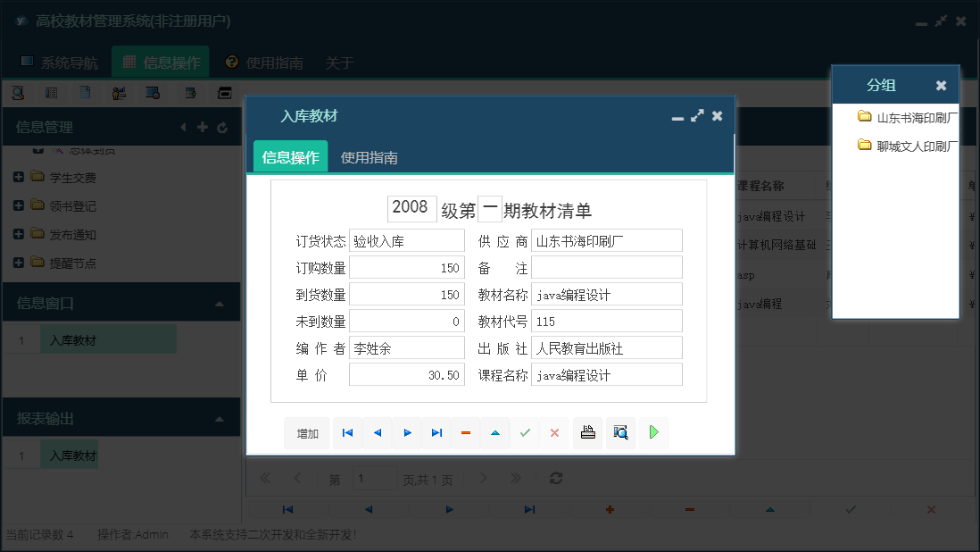Run the report with the green play icon
Screen dimensions: 980x552
click(x=652, y=432)
